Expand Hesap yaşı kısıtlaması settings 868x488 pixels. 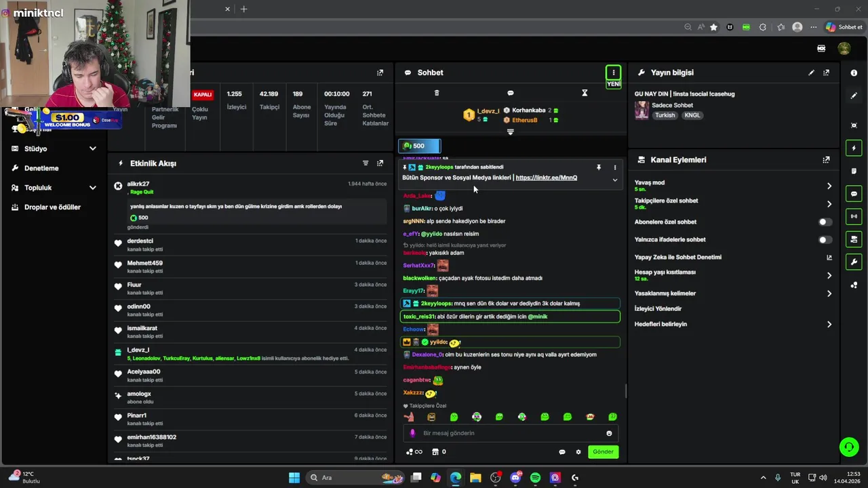[829, 275]
